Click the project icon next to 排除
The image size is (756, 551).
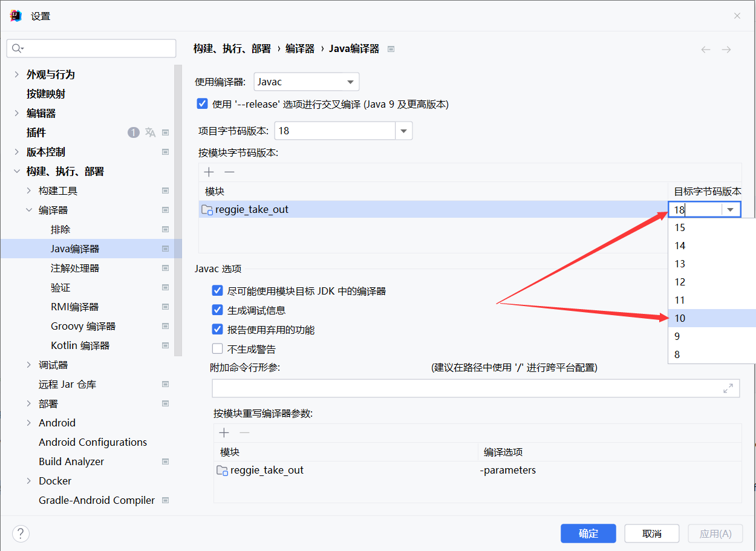(x=165, y=229)
